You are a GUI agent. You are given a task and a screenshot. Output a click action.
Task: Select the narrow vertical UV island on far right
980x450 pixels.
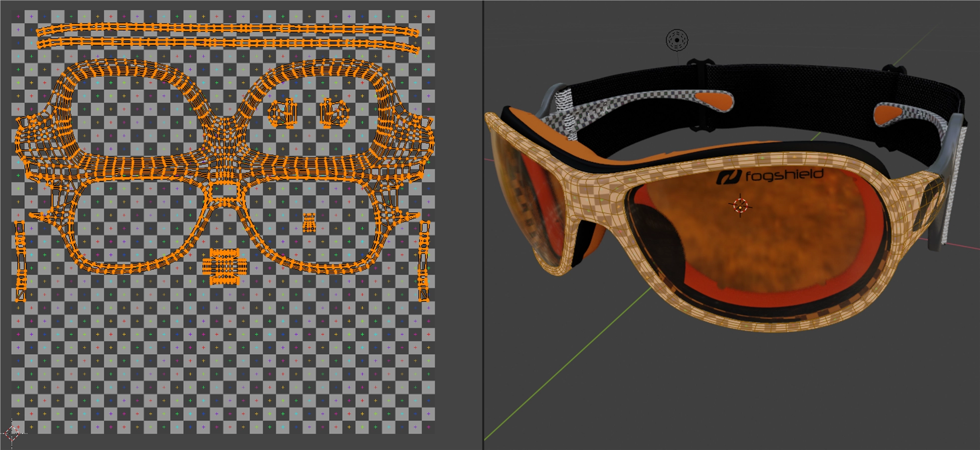pos(424,261)
